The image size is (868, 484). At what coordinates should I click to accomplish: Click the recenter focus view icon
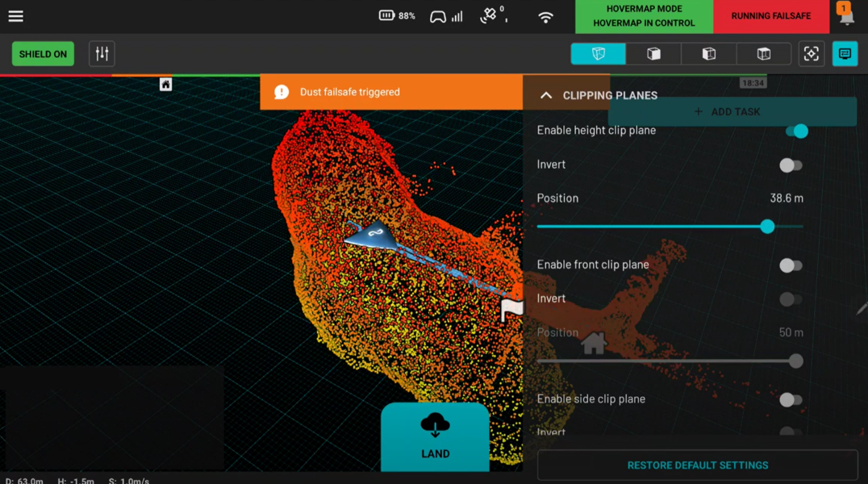811,54
